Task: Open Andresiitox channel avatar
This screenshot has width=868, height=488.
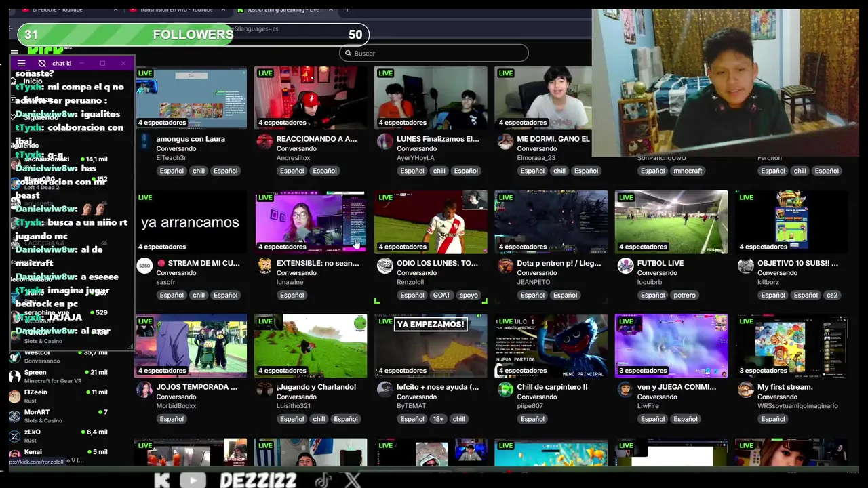Action: [264, 141]
